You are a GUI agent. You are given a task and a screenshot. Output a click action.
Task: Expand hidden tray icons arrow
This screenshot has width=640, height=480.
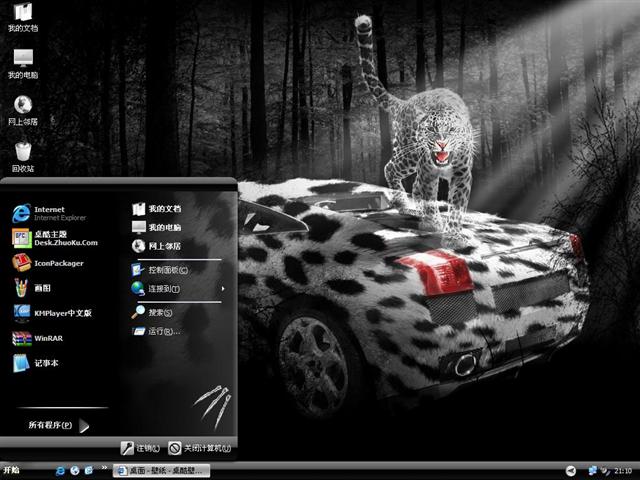pos(571,471)
